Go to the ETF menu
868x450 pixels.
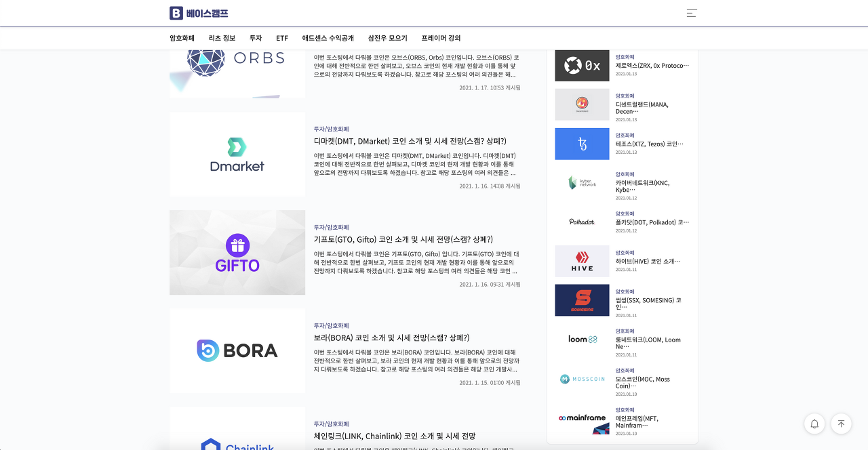(282, 38)
